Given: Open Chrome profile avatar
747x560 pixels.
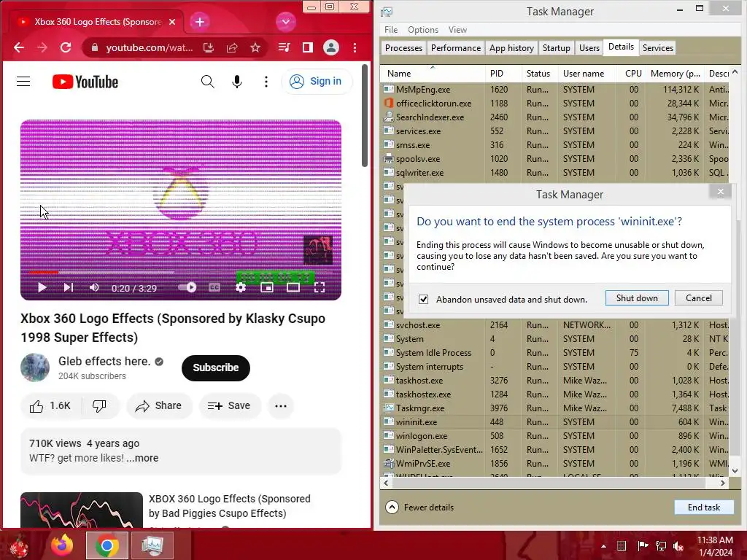Looking at the screenshot, I should tap(331, 47).
